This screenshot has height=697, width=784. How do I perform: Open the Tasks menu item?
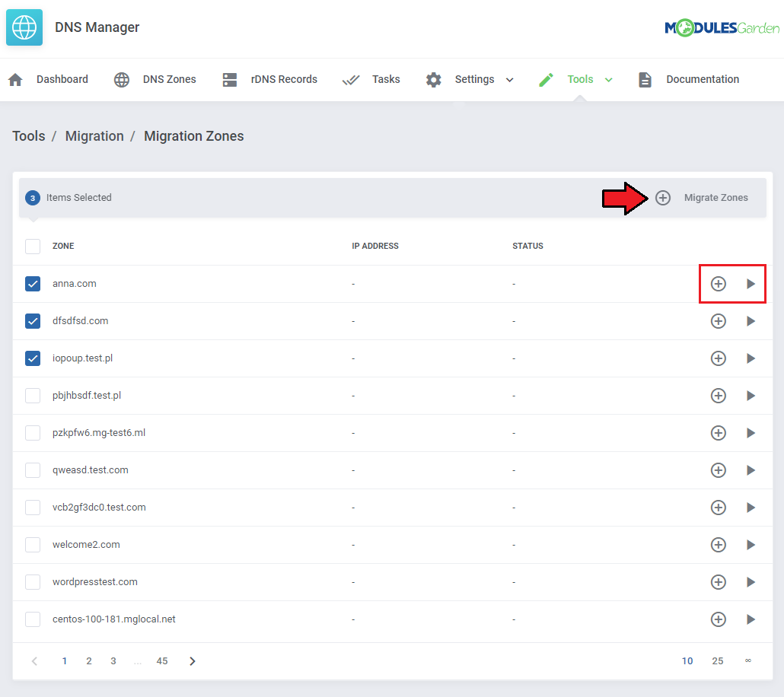click(386, 79)
